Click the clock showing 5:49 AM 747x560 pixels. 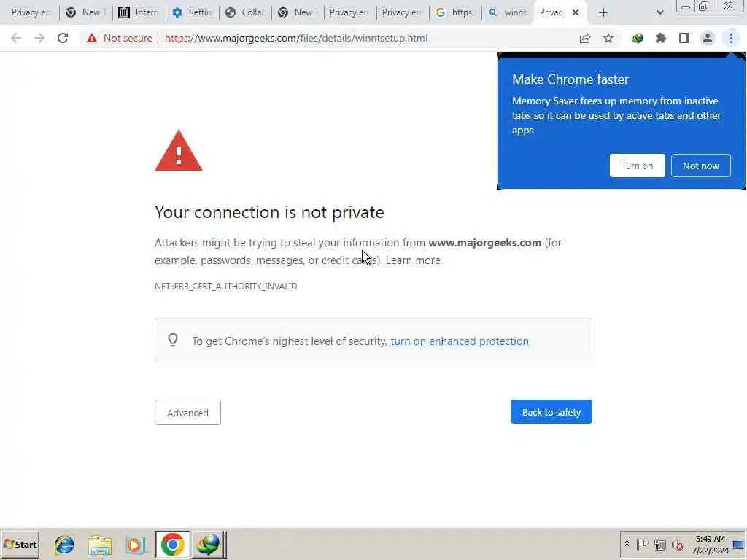(x=710, y=544)
